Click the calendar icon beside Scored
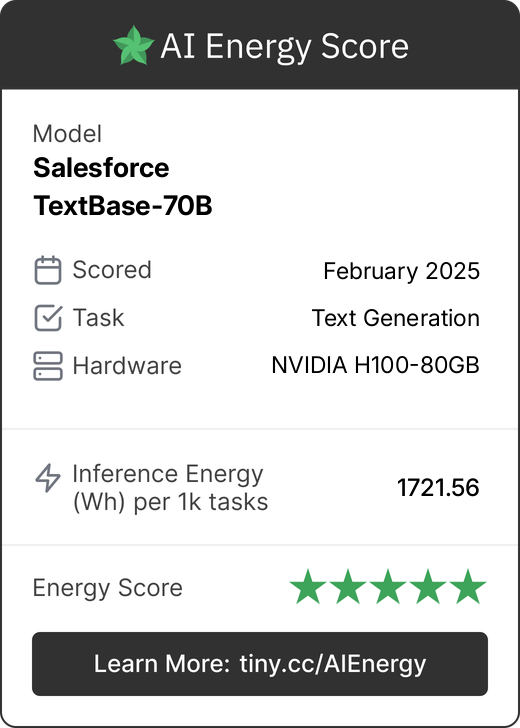The image size is (520, 728). click(48, 270)
